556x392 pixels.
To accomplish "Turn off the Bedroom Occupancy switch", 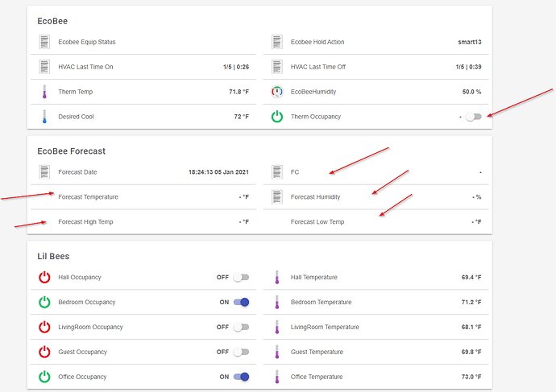I will pyautogui.click(x=241, y=302).
